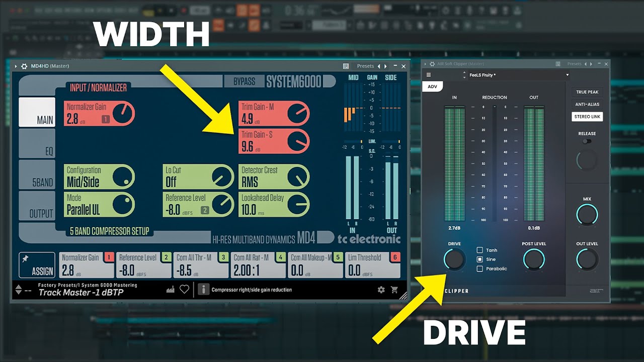Flip the RELEASE switch
This screenshot has width=644, height=362.
click(587, 141)
